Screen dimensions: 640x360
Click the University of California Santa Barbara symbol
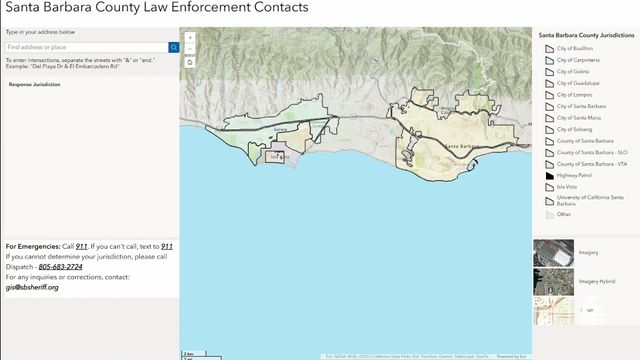549,201
